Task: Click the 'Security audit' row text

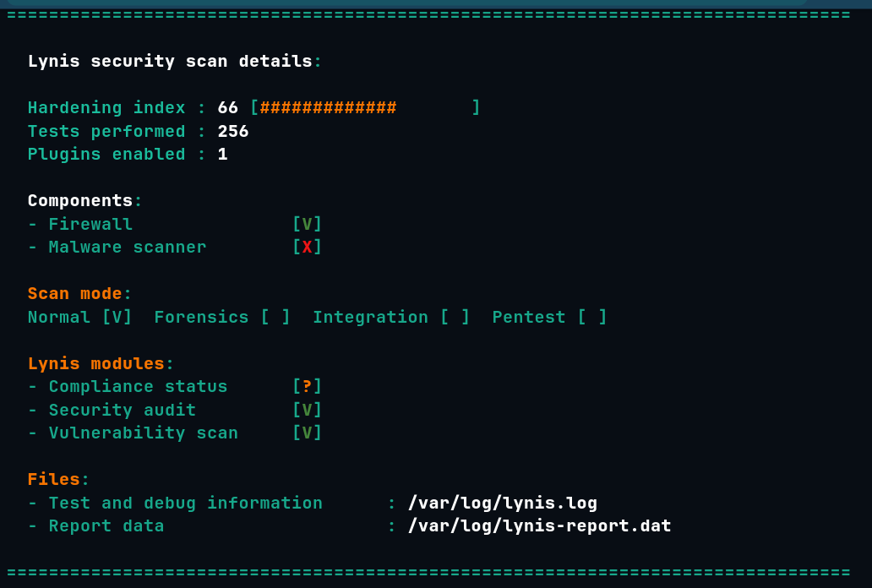Action: pos(123,410)
